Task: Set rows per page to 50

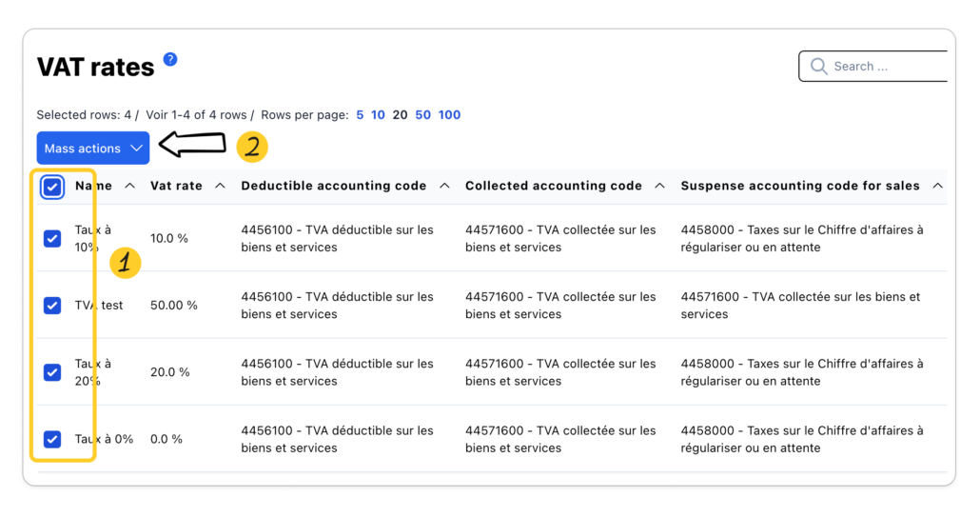Action: (x=422, y=115)
